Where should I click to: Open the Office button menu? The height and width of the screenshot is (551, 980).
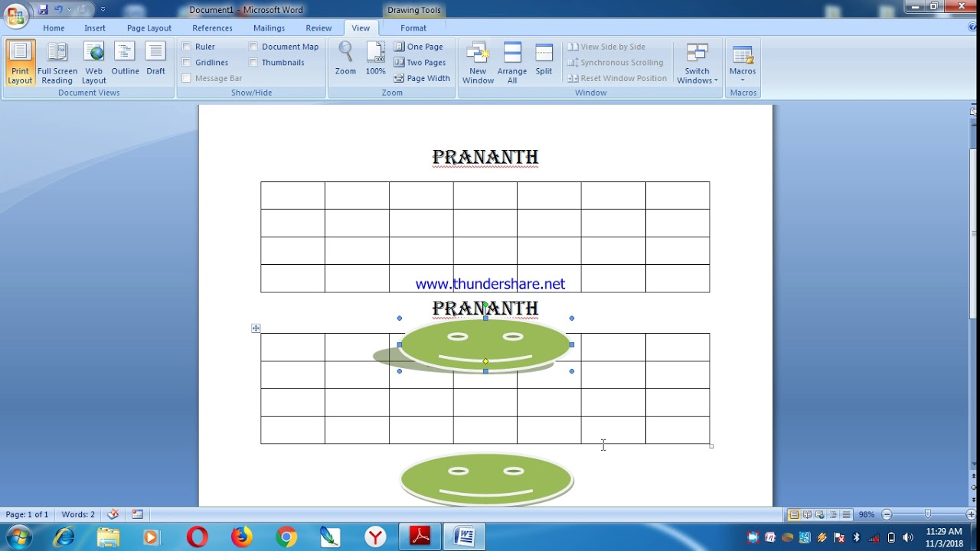coord(15,15)
